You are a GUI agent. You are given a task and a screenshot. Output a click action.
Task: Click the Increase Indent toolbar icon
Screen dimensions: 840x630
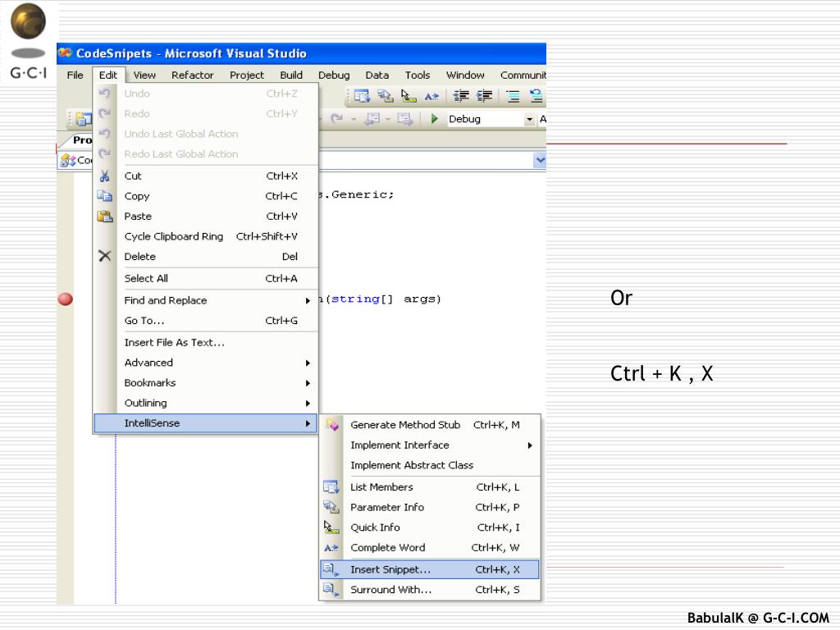pyautogui.click(x=484, y=96)
